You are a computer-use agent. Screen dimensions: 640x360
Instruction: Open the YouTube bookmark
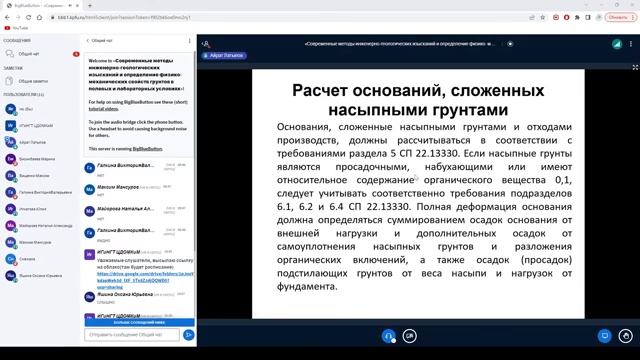pos(16,28)
